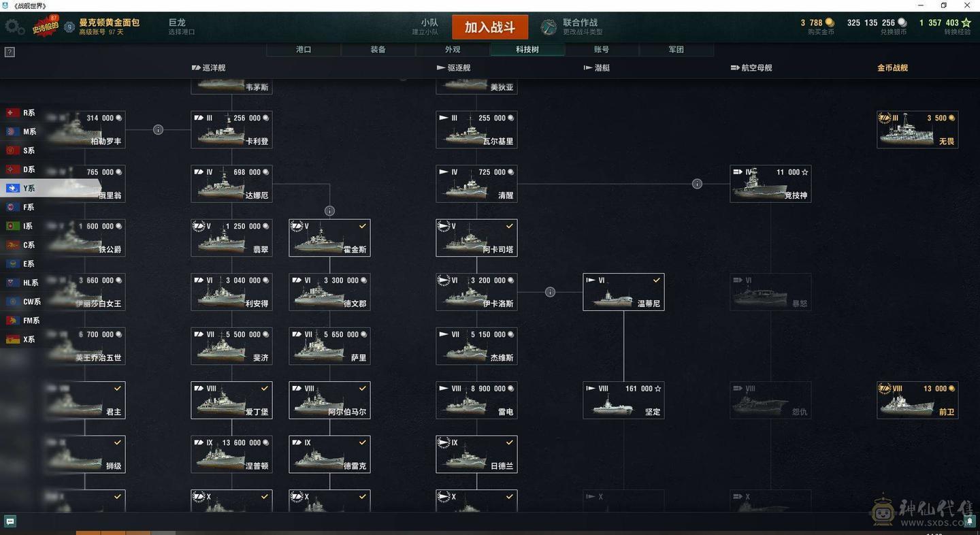Viewport: 980px width, 535px height.
Task: Open the 外观 tab
Action: 453,50
